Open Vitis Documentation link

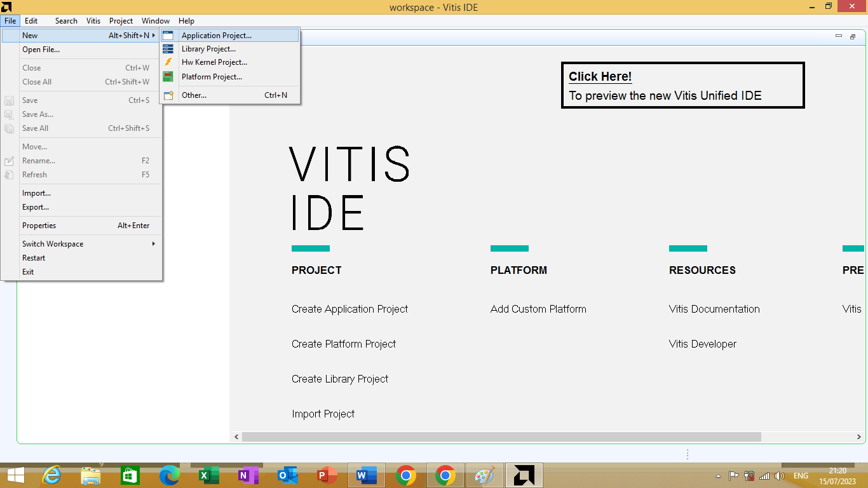tap(714, 309)
